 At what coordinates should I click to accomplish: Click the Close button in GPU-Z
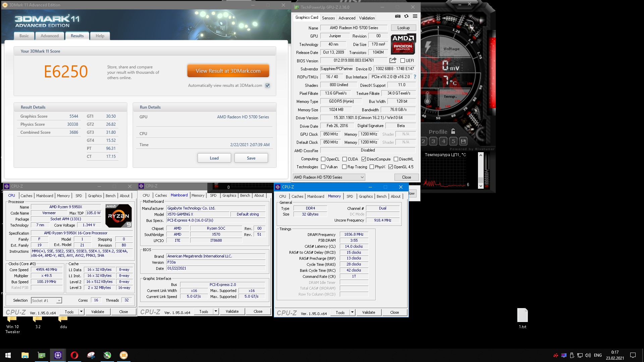click(407, 177)
